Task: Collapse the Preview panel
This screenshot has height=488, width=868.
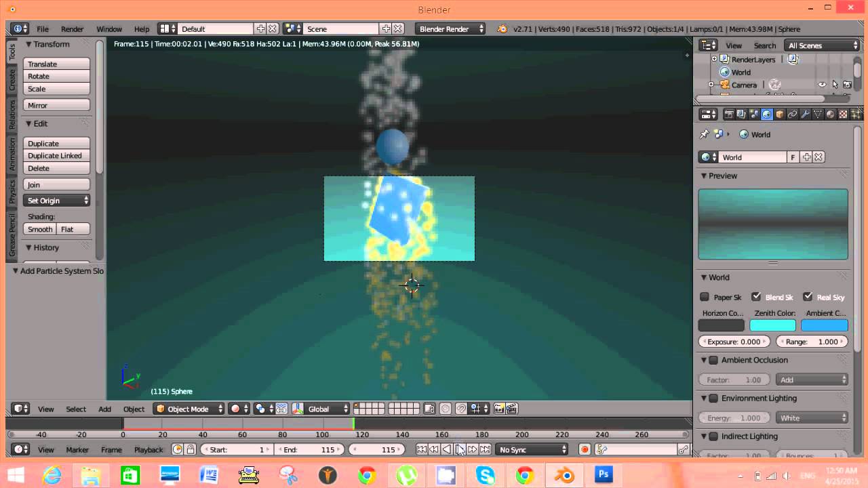Action: (704, 176)
